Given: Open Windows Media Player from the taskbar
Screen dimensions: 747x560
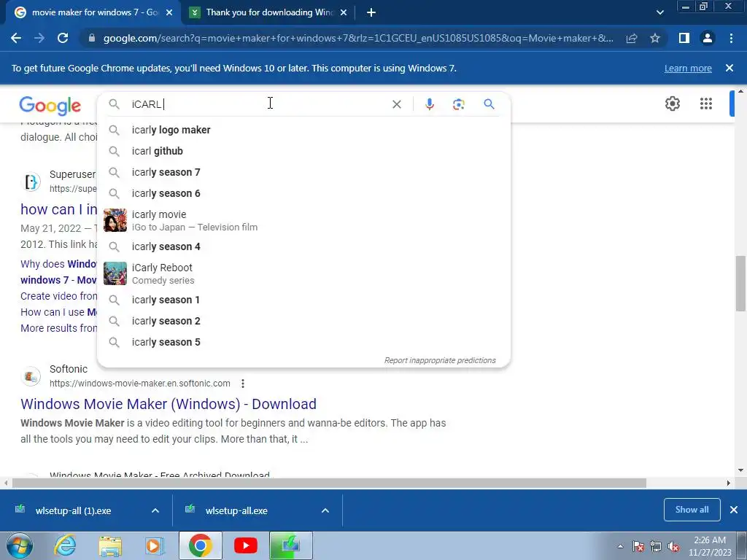Looking at the screenshot, I should (154, 545).
